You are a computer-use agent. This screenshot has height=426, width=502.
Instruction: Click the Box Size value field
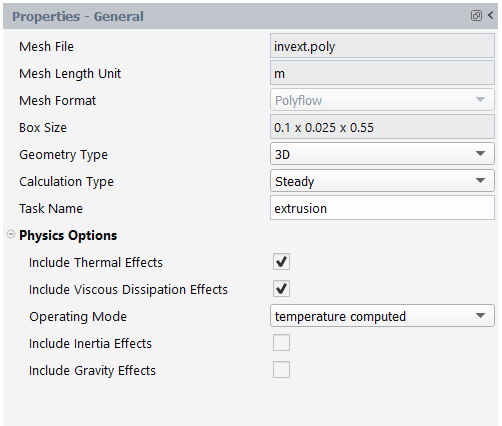click(382, 127)
